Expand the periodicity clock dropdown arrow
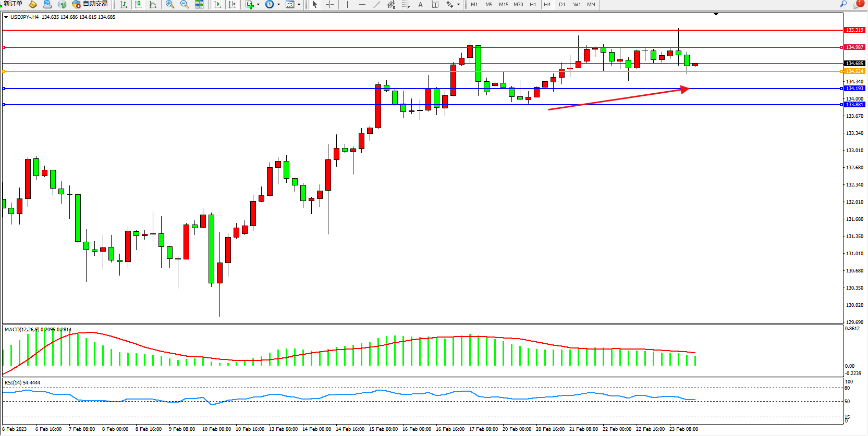Viewport: 868px width, 436px height. point(278,5)
